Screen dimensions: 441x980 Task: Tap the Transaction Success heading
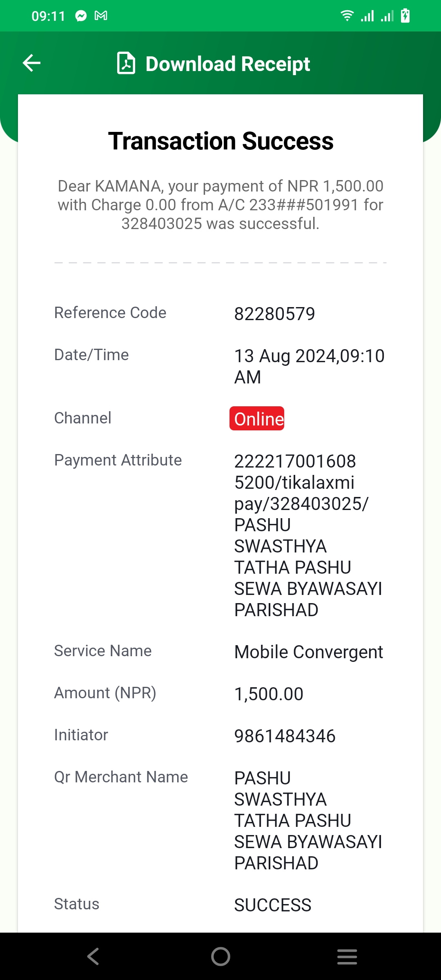(220, 141)
